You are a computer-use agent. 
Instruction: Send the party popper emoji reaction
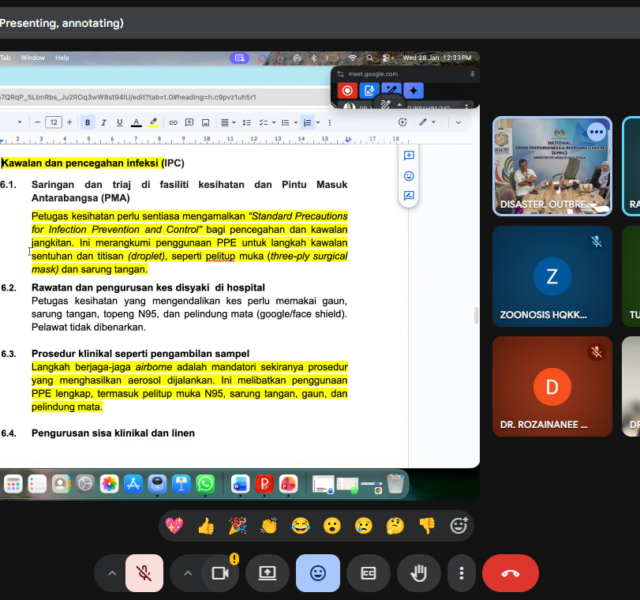coord(237,525)
